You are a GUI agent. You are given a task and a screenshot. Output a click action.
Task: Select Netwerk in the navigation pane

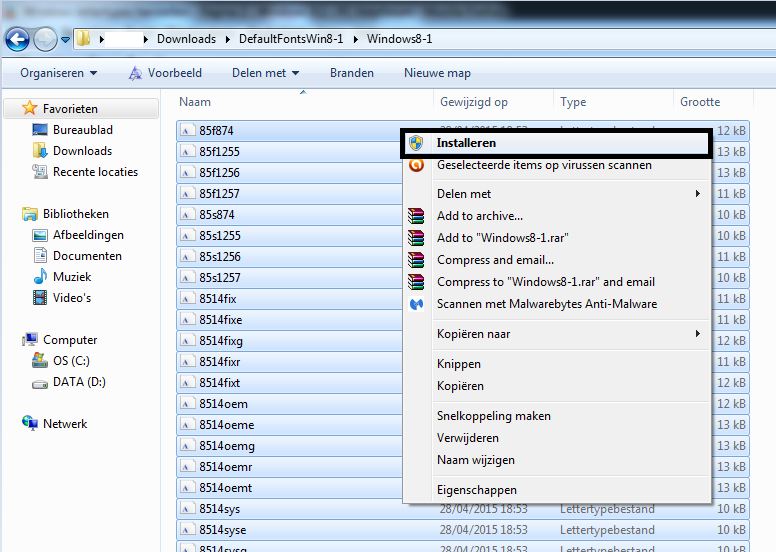click(x=65, y=424)
